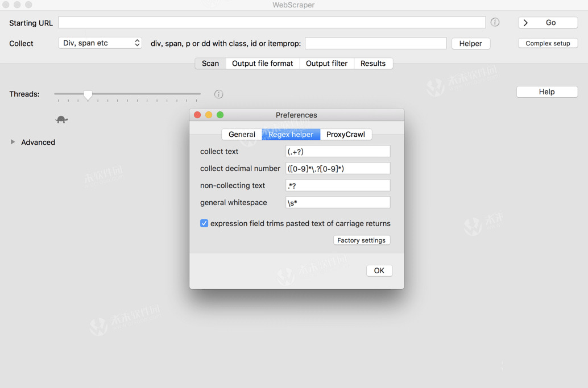Click the non-collecting text field
Screen dimensions: 588x388
click(x=338, y=185)
